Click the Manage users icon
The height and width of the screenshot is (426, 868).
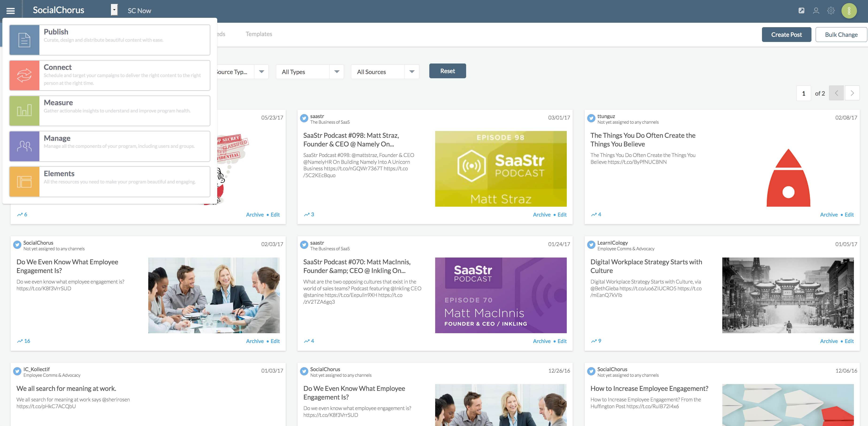[24, 146]
